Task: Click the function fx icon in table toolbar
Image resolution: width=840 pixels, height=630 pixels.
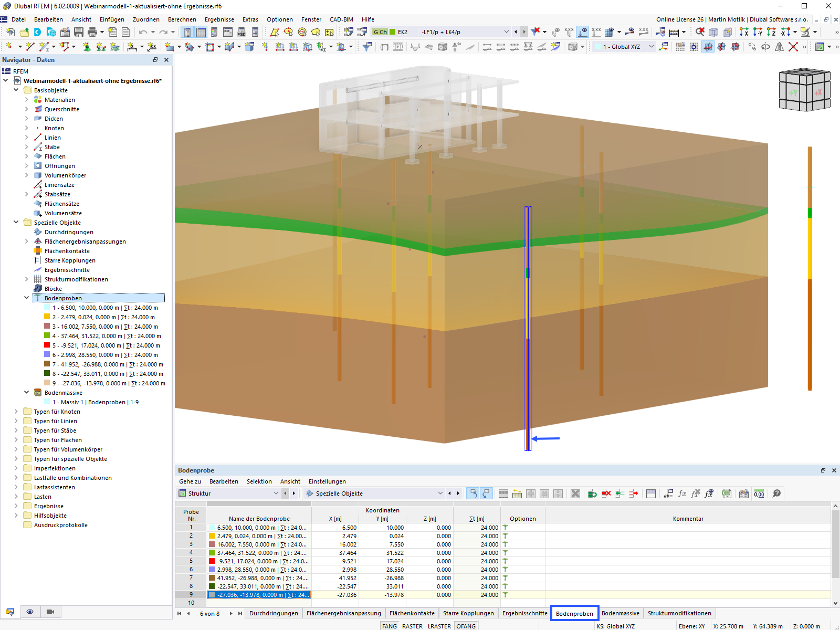Action: (682, 493)
